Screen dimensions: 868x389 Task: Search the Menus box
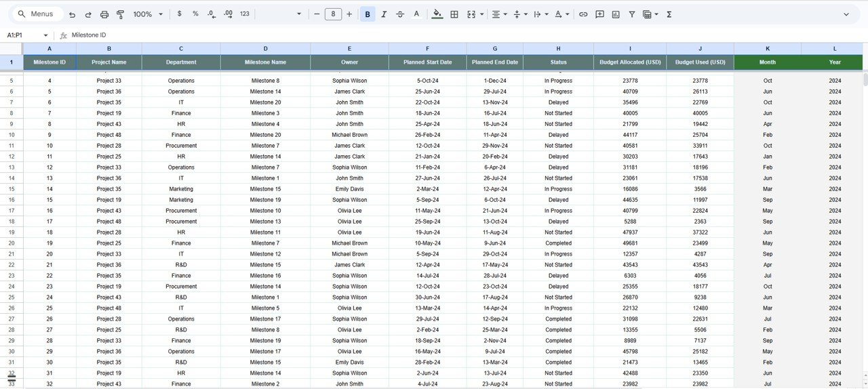click(x=41, y=14)
